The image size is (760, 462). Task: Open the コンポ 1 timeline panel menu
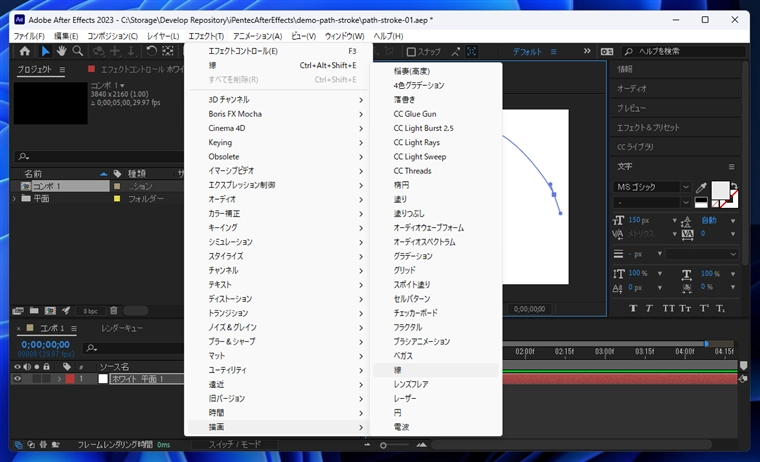coord(74,329)
